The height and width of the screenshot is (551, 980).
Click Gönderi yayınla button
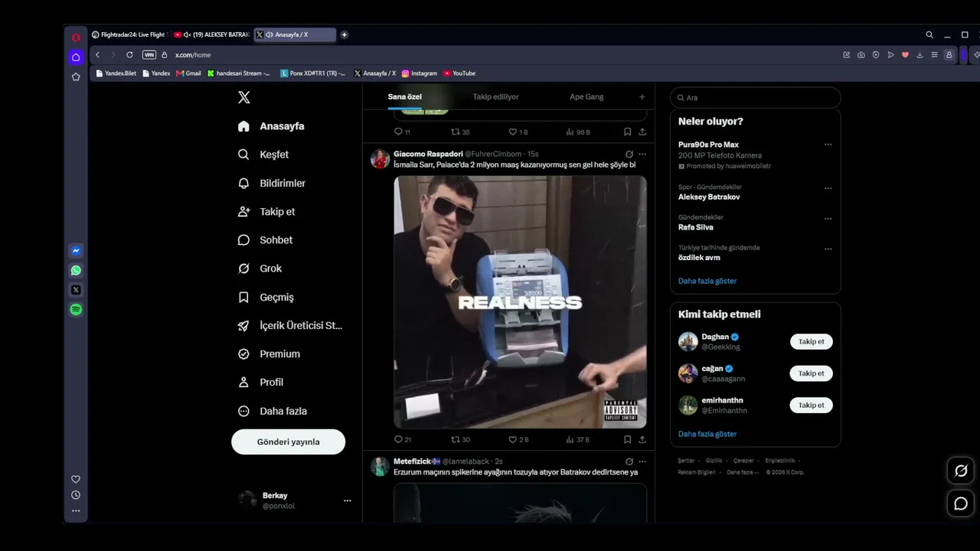point(289,442)
